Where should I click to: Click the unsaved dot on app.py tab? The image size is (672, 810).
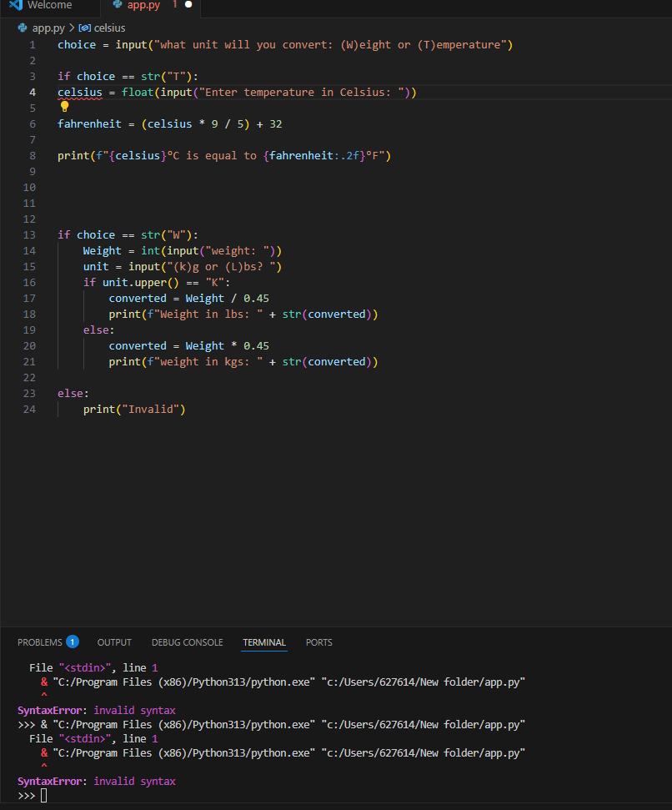coord(188,5)
